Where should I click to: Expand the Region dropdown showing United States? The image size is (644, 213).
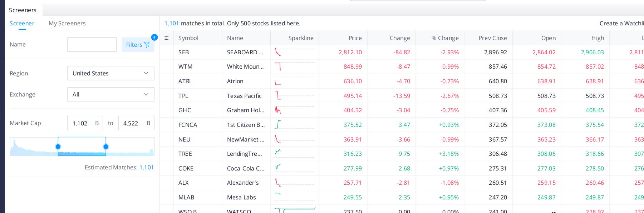(111, 73)
